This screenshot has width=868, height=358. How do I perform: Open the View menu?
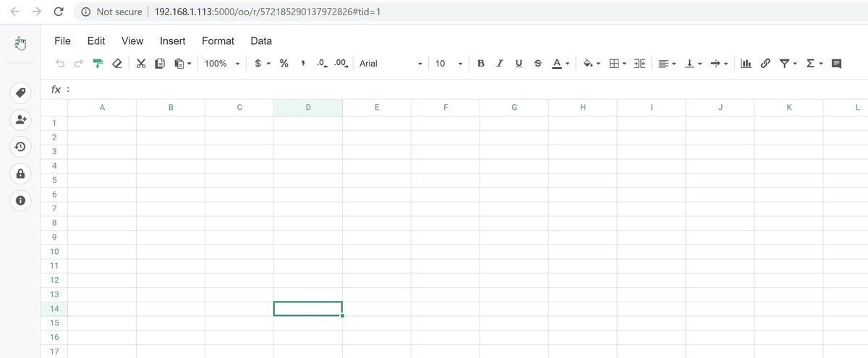click(x=132, y=41)
